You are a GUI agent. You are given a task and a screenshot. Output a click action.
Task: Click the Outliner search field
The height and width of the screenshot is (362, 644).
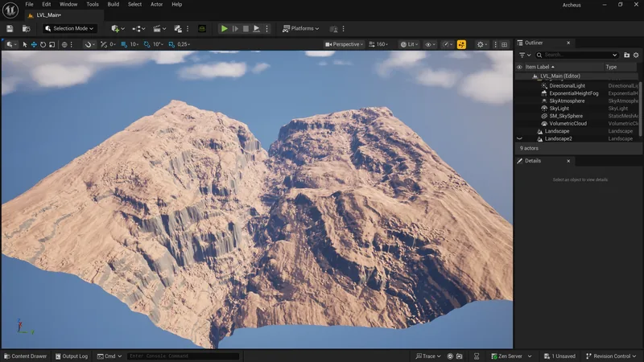(x=577, y=55)
